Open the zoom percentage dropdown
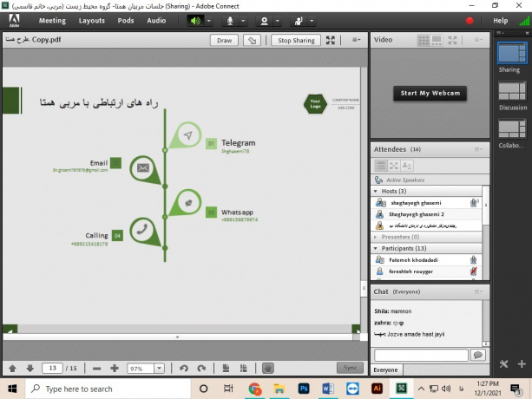This screenshot has width=532, height=399. (159, 369)
